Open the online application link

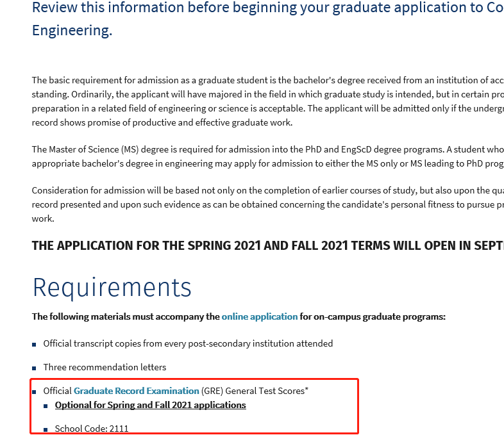[x=260, y=317]
